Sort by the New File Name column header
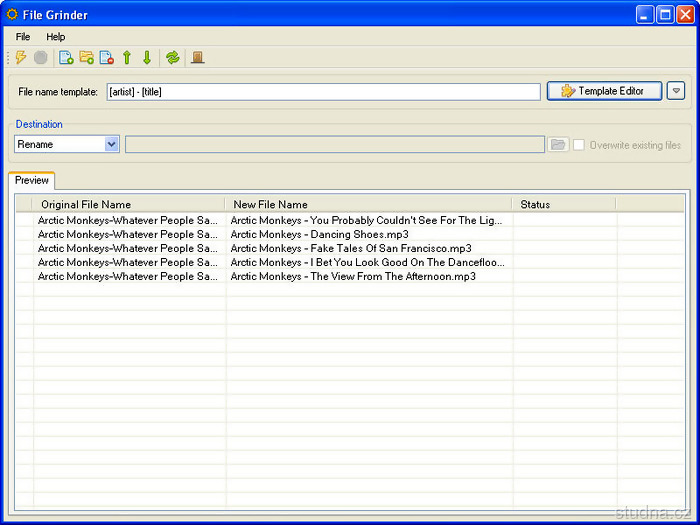 [x=368, y=204]
